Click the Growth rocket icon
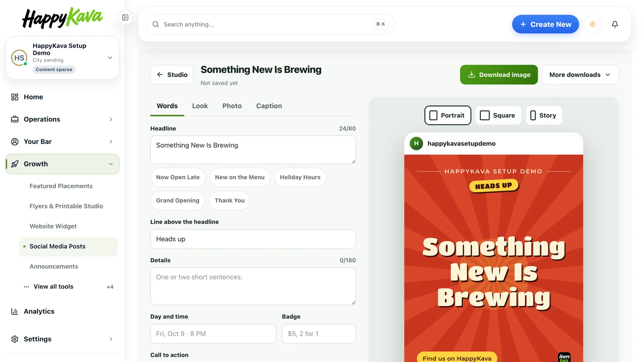 (15, 164)
